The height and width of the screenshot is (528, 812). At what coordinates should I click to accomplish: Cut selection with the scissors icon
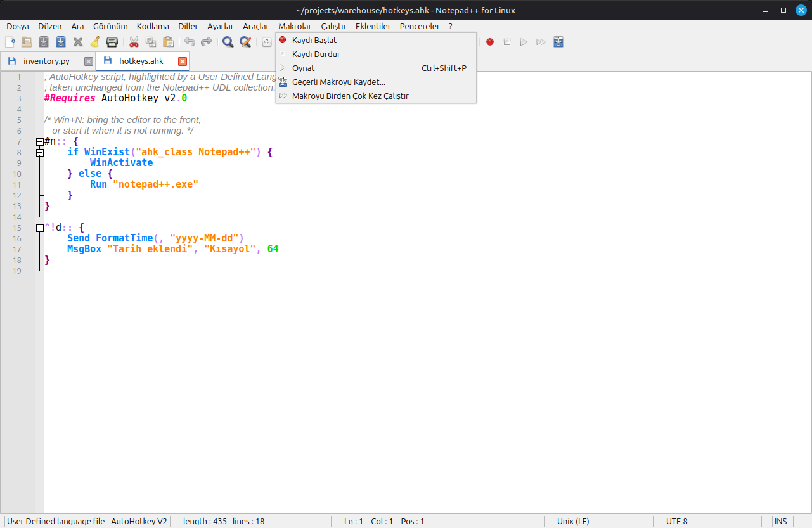click(134, 42)
